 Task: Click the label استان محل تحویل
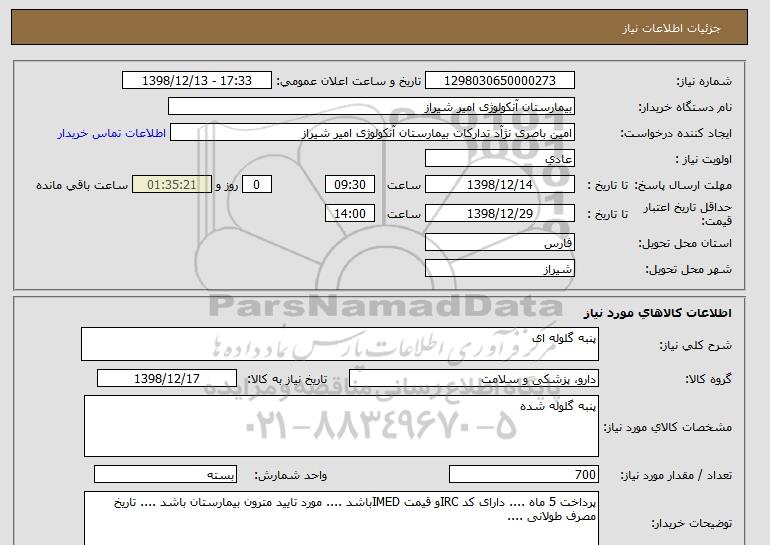coord(685,243)
